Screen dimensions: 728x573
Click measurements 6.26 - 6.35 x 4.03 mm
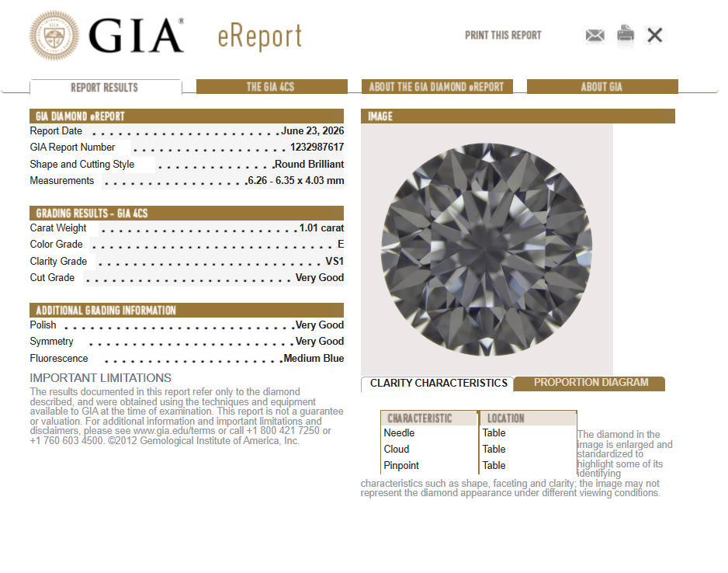(296, 181)
